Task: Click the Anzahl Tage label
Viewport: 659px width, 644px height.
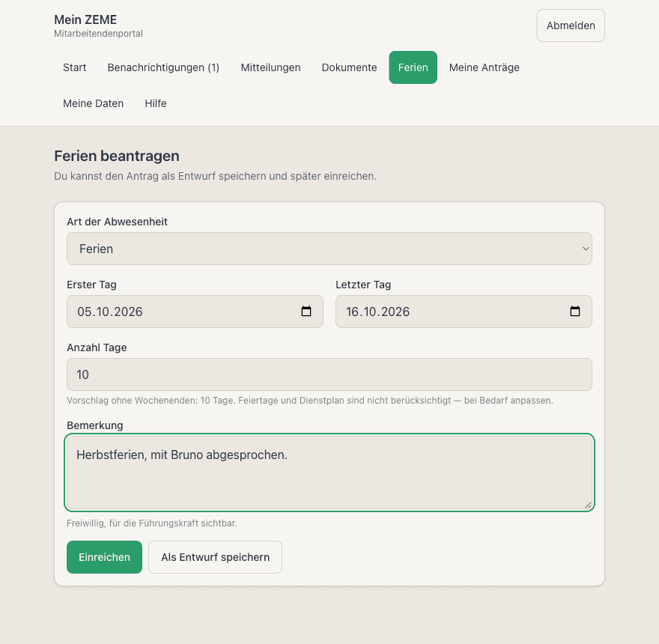Action: [x=97, y=347]
